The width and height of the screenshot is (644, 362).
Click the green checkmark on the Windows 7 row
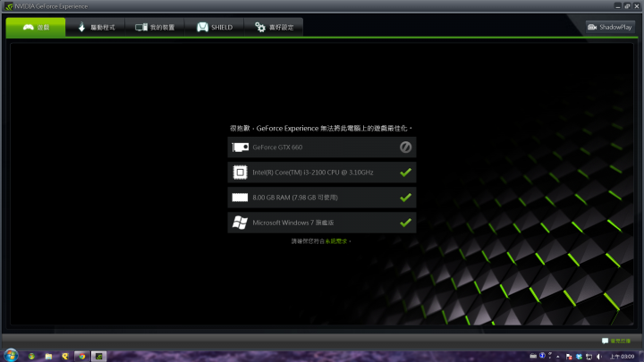[x=405, y=223]
